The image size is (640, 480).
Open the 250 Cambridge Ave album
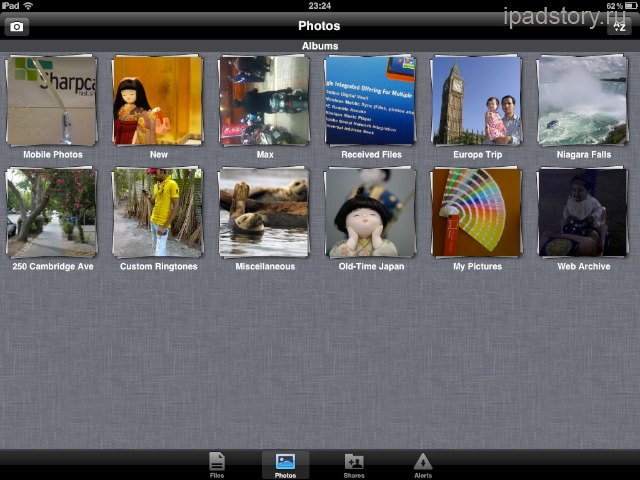pyautogui.click(x=52, y=212)
